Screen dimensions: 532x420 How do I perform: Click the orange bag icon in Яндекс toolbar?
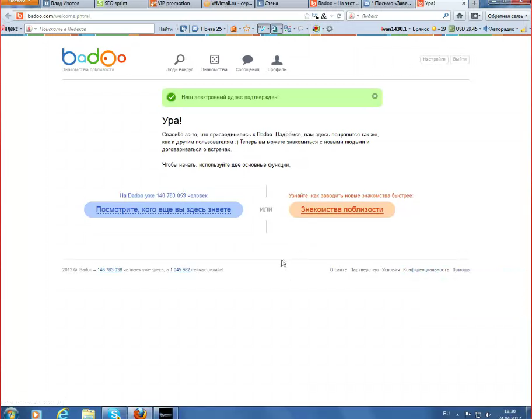coord(233,29)
